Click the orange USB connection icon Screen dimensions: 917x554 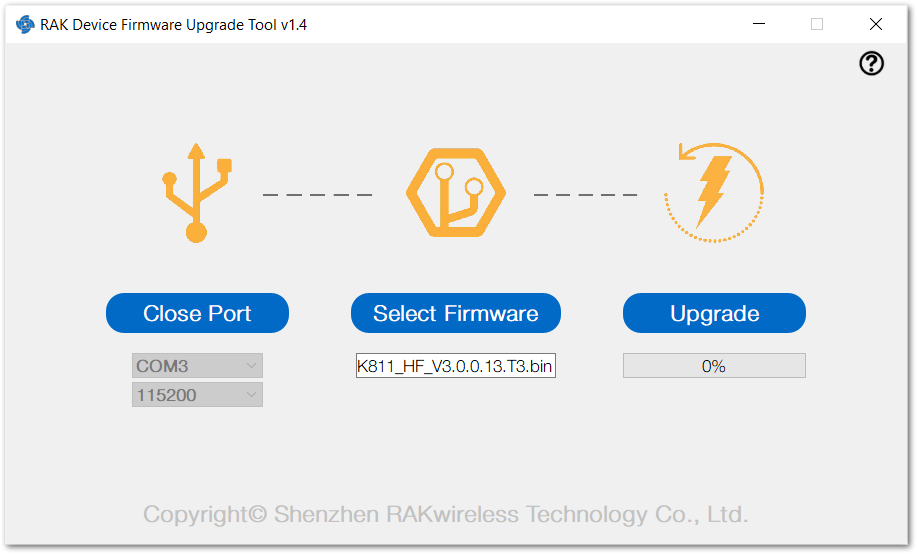pos(197,192)
